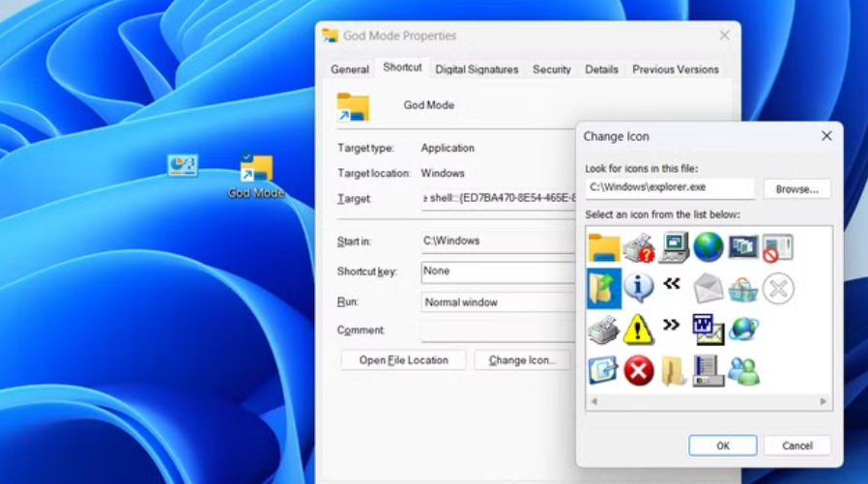Choose the File Explorer folder icon

point(603,247)
